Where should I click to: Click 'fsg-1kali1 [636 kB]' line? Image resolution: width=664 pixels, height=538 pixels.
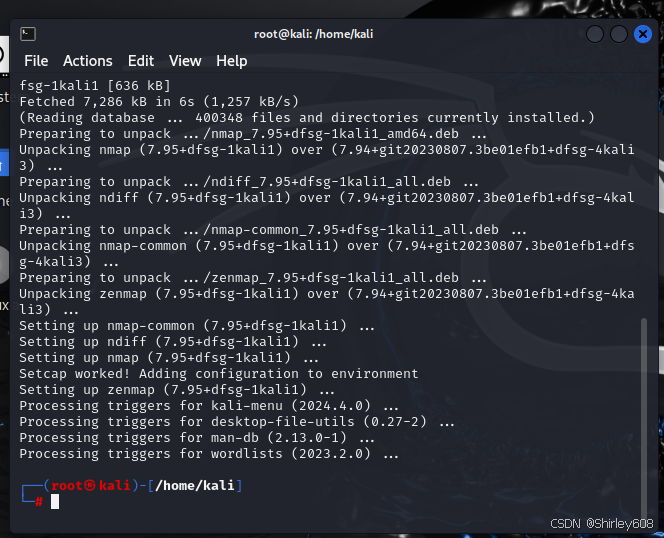[95, 86]
